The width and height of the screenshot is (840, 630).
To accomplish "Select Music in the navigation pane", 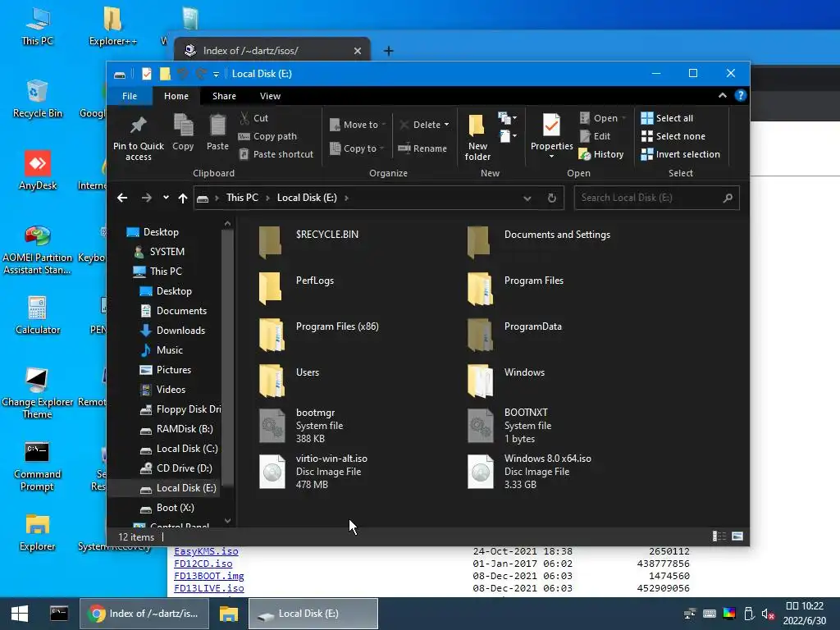I will (169, 350).
